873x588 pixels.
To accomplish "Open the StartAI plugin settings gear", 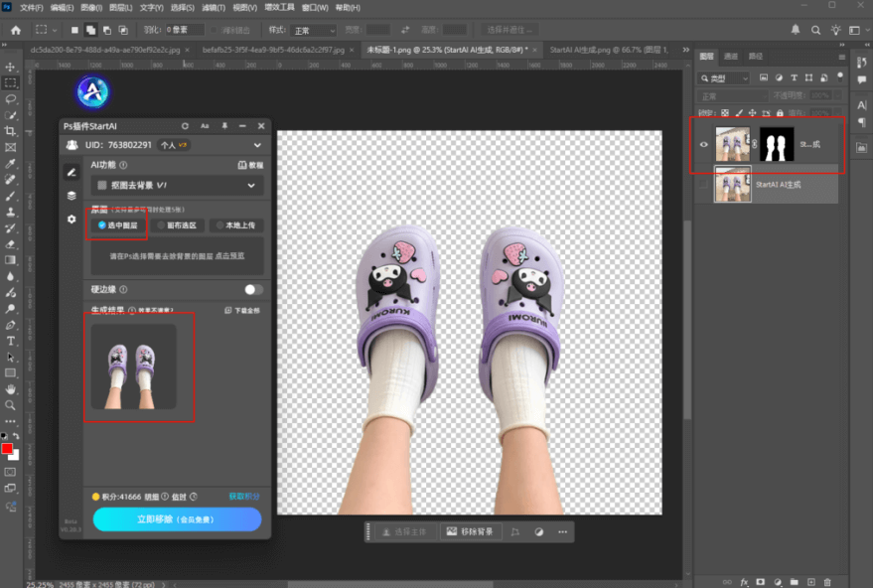I will click(72, 219).
